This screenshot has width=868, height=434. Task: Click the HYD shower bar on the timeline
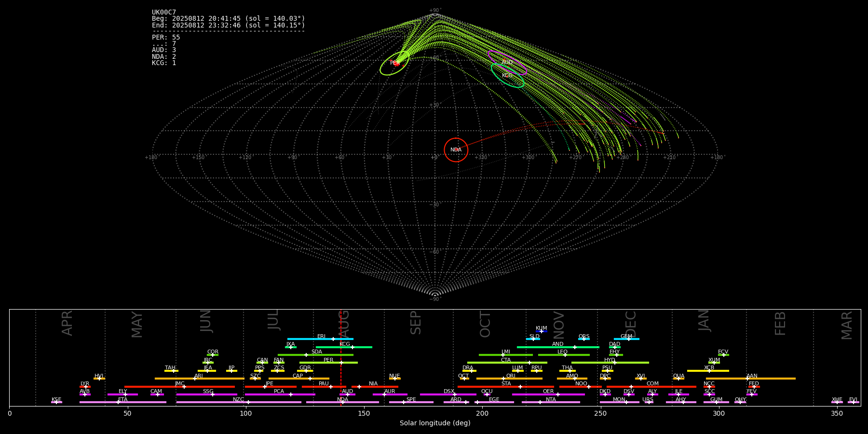point(610,363)
